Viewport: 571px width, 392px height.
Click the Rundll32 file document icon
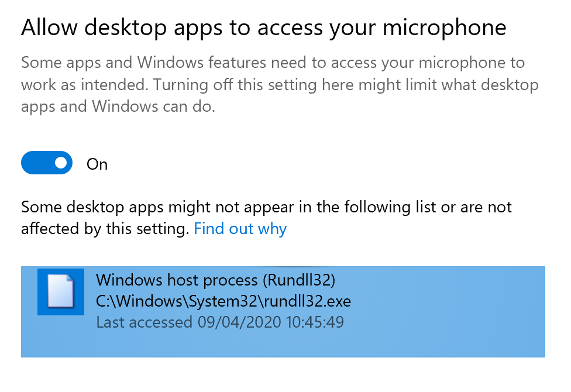(x=61, y=291)
